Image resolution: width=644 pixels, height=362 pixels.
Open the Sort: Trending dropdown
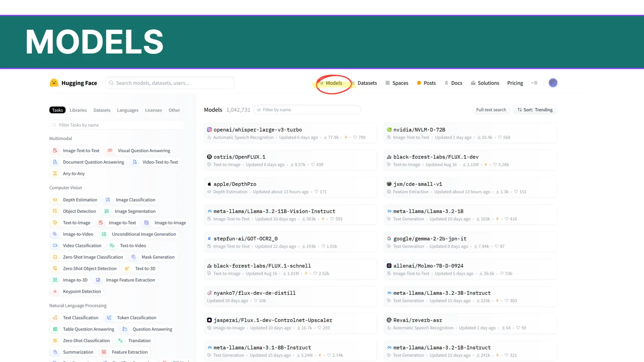click(535, 110)
